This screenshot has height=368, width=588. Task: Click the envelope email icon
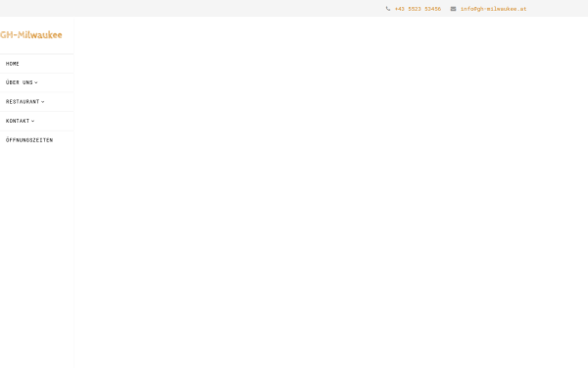coord(453,9)
